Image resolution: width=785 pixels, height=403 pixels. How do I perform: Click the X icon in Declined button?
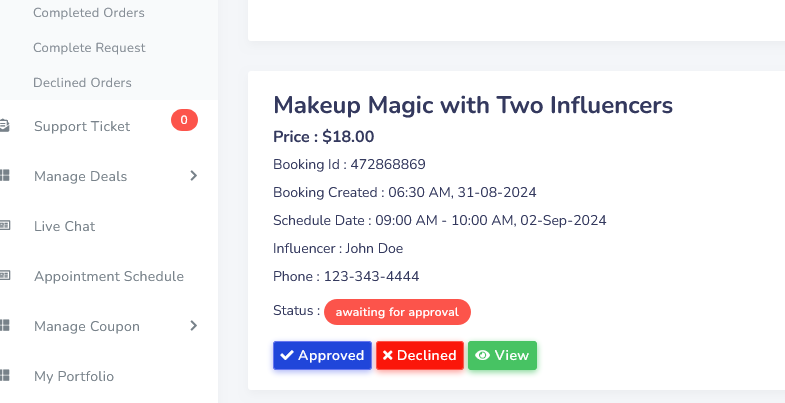click(388, 355)
